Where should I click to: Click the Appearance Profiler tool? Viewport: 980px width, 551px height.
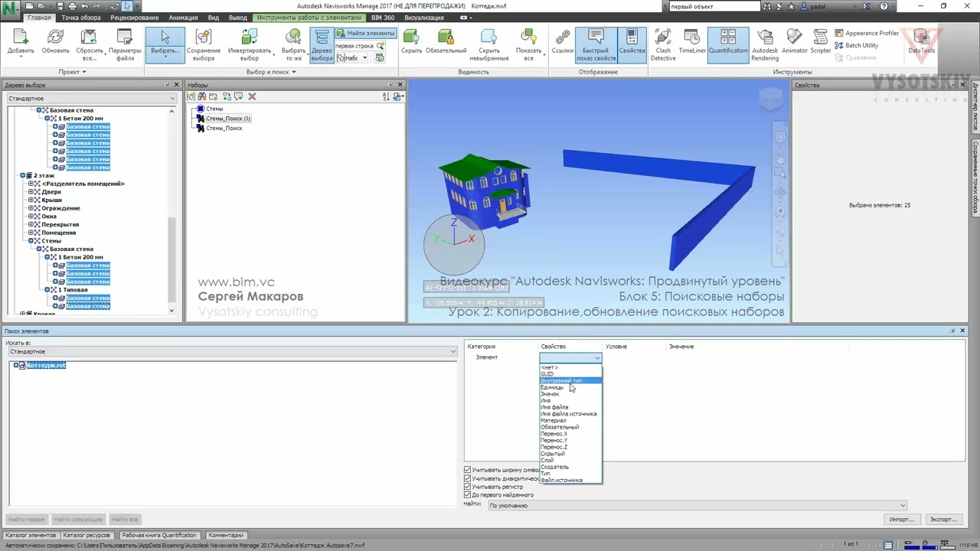867,33
